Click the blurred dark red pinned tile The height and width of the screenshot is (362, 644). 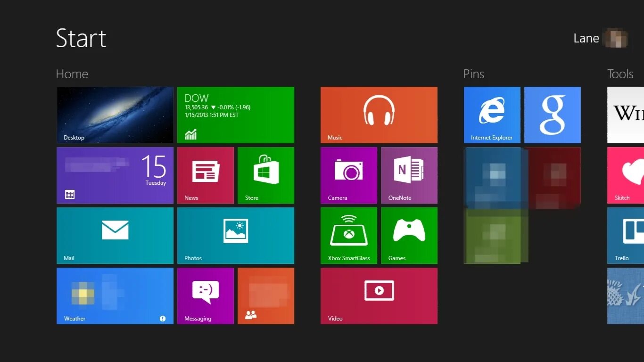coord(553,177)
